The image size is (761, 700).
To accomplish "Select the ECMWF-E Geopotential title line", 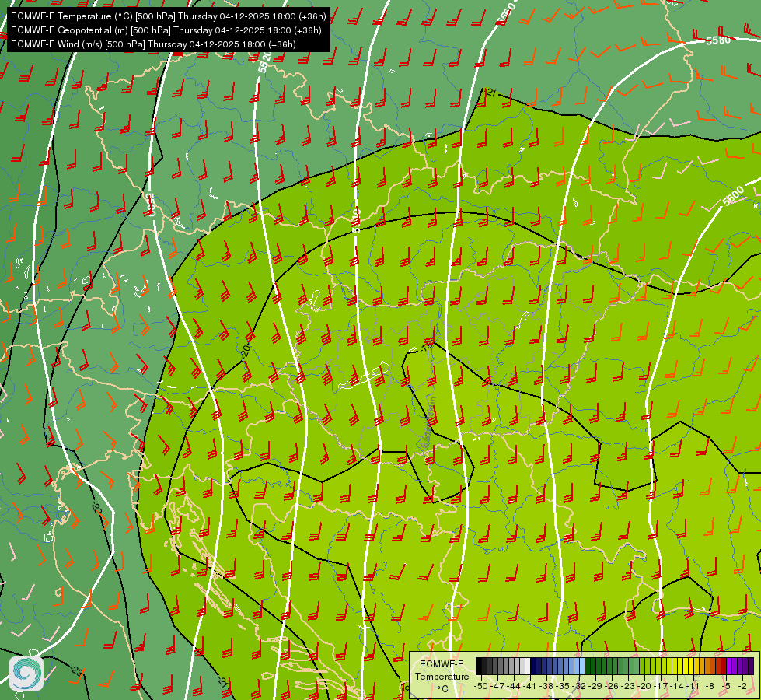I will tap(166, 30).
